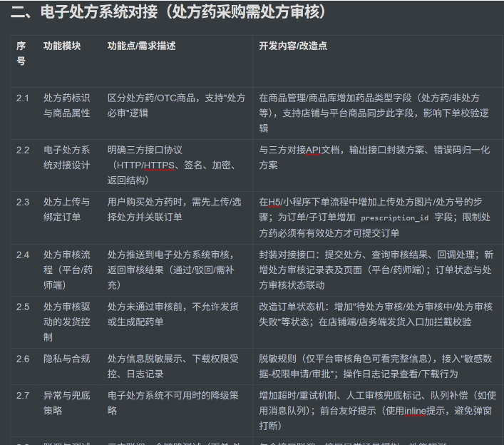This screenshot has width=504, height=445.
Task: Select the 序号 column header
Action: pos(21,53)
